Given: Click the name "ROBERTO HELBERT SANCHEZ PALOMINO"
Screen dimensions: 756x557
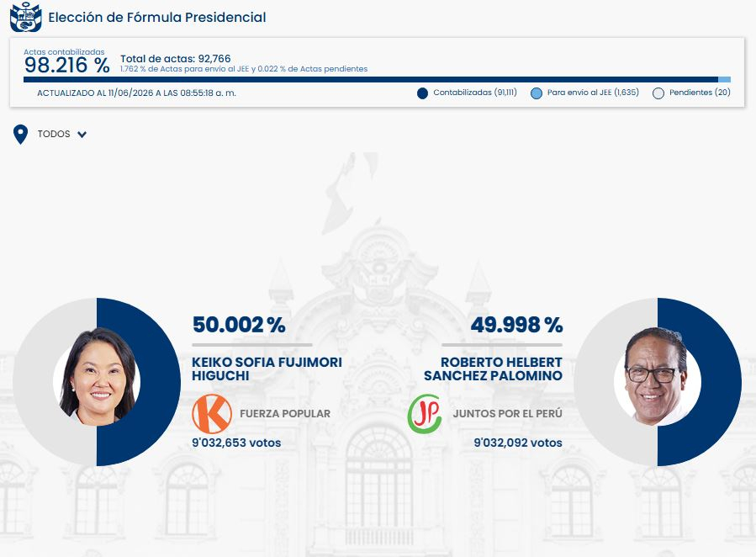Looking at the screenshot, I should (494, 369).
